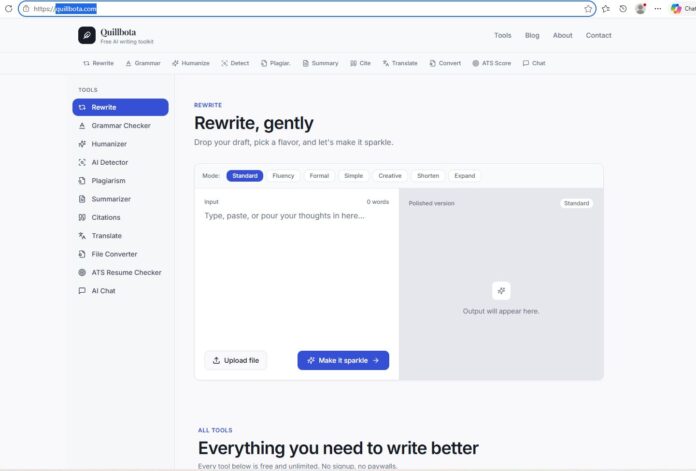Open the browser more options menu

tap(658, 8)
